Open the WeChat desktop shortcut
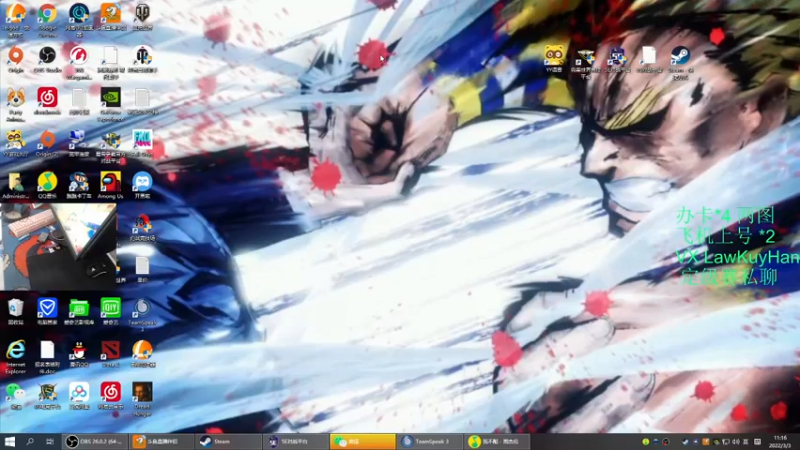This screenshot has height=450, width=800. click(16, 396)
